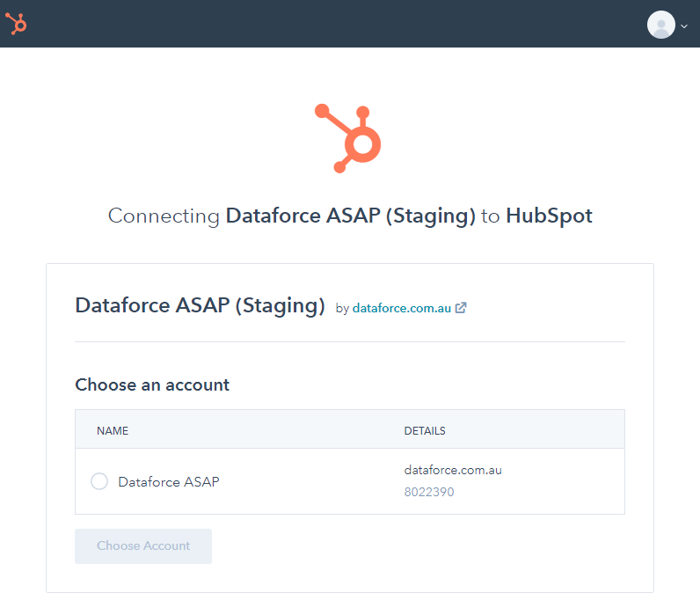The width and height of the screenshot is (700, 615).
Task: Open the dataforce.com.au developer link
Action: pyautogui.click(x=402, y=308)
